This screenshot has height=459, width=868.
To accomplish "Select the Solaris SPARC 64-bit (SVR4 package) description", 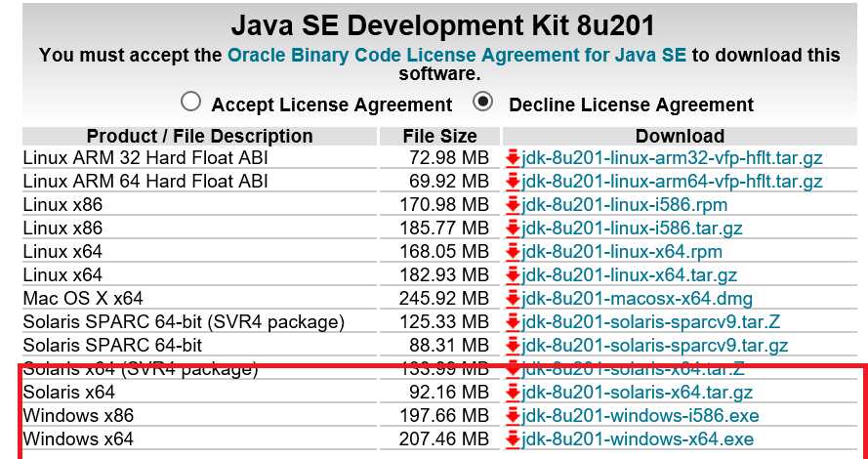I will tap(184, 322).
